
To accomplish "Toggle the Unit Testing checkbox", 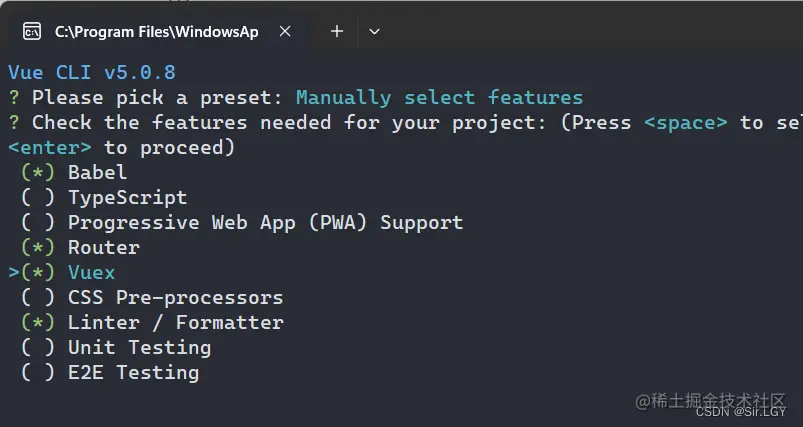I will pos(38,348).
